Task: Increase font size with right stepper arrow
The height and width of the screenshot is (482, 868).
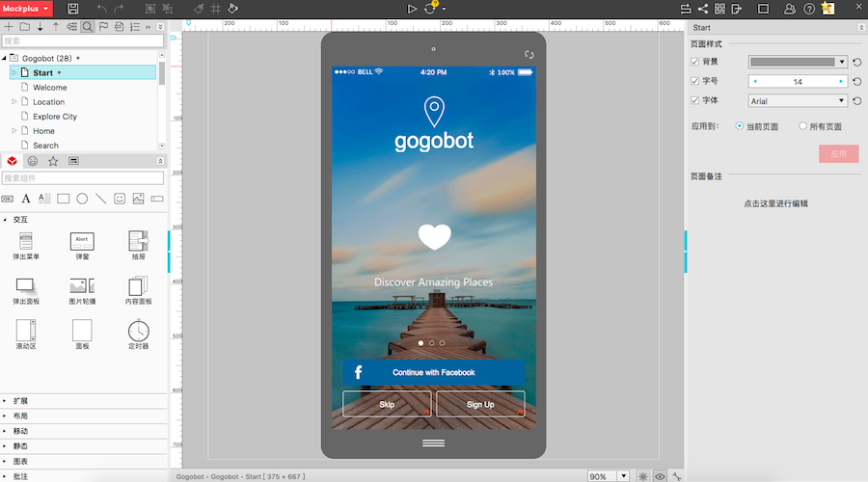Action: [x=841, y=81]
